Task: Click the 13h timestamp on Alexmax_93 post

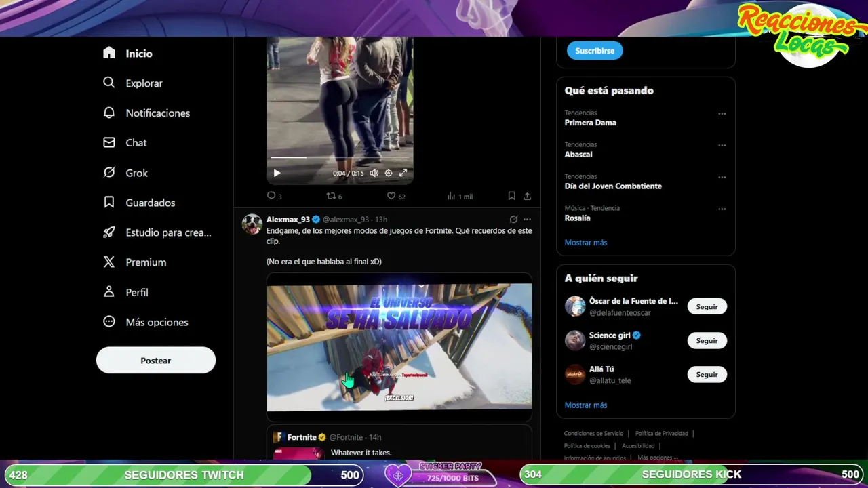Action: (x=381, y=220)
